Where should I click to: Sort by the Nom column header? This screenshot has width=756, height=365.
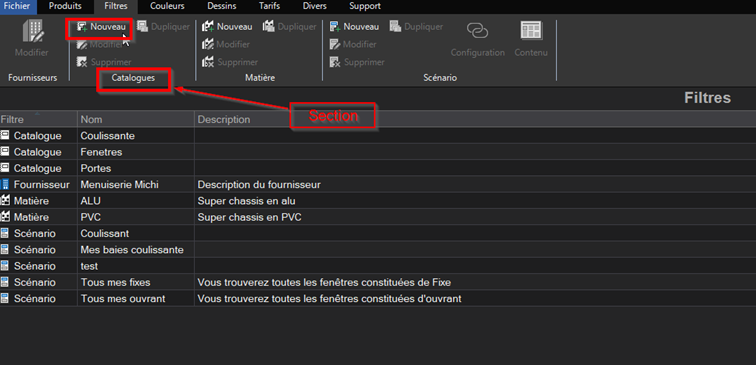coord(136,119)
